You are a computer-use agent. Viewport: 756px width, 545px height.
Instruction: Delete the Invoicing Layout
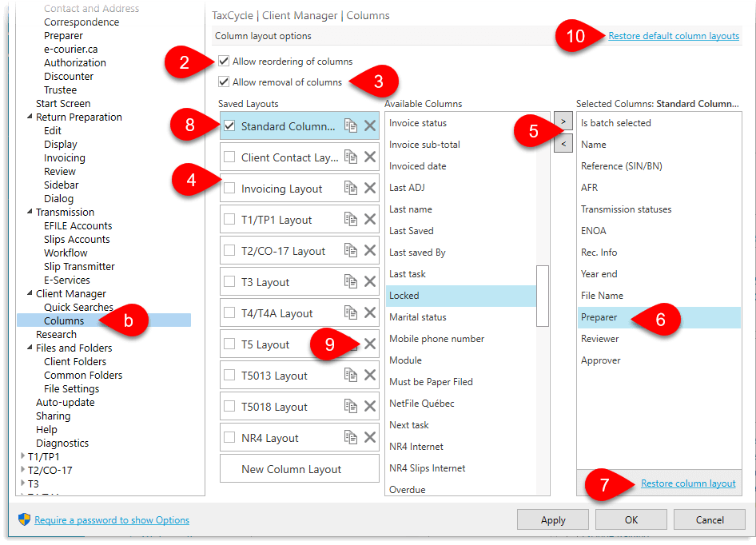tap(370, 188)
